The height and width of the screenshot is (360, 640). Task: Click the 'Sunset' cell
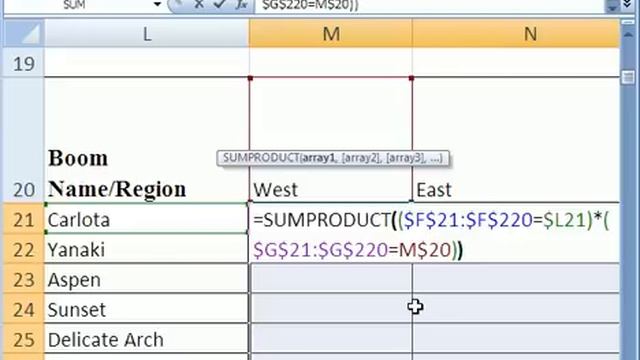pyautogui.click(x=147, y=309)
